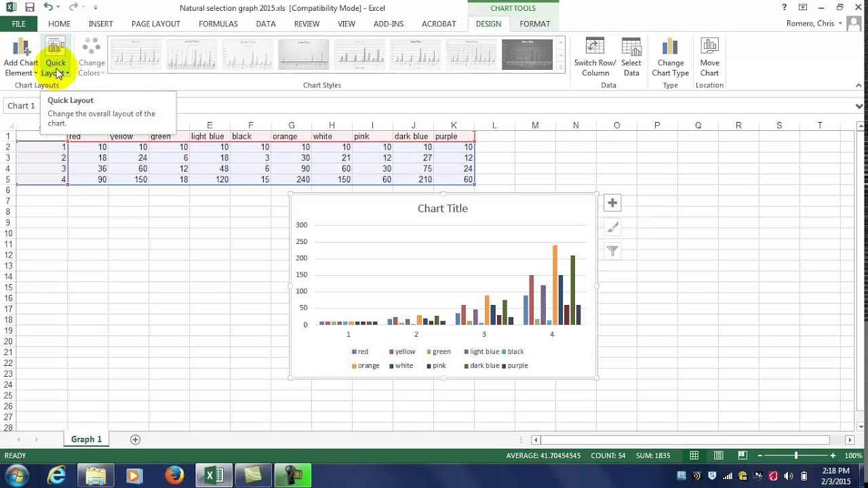
Task: Click the volume icon in system tray
Action: [x=789, y=476]
